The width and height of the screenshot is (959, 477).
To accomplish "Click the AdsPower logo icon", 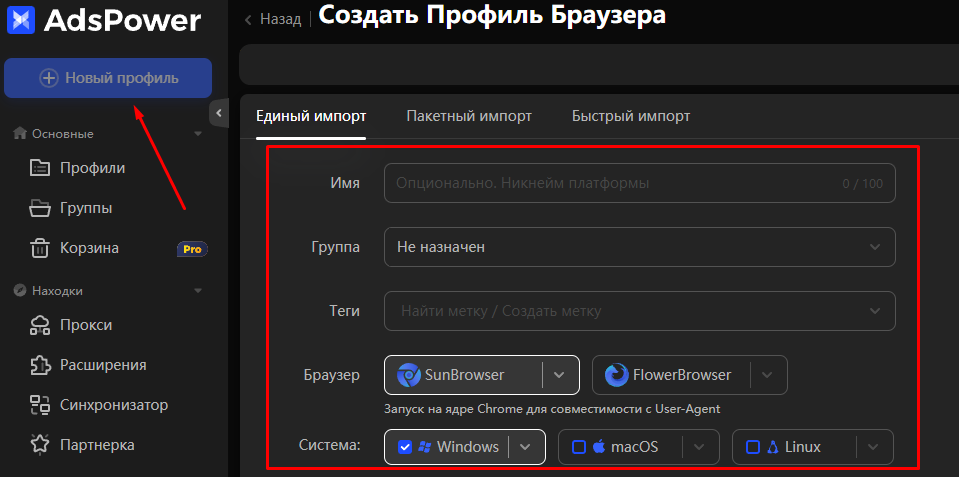I will (x=21, y=20).
